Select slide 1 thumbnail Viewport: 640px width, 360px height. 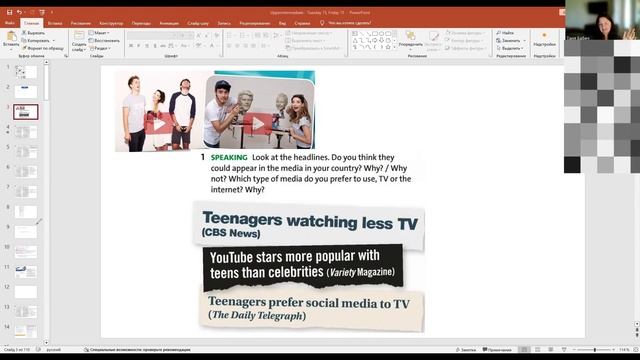tap(26, 72)
